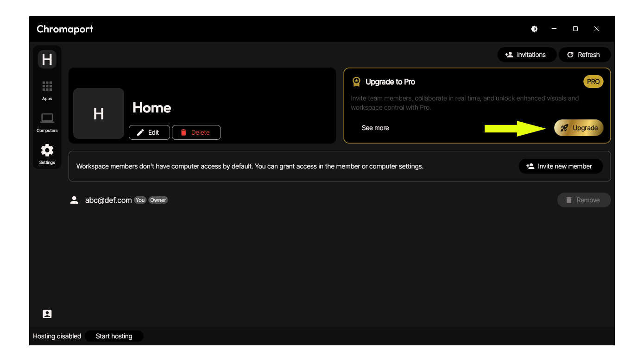This screenshot has height=362, width=644.
Task: Delete the Home workspace
Action: pyautogui.click(x=196, y=132)
